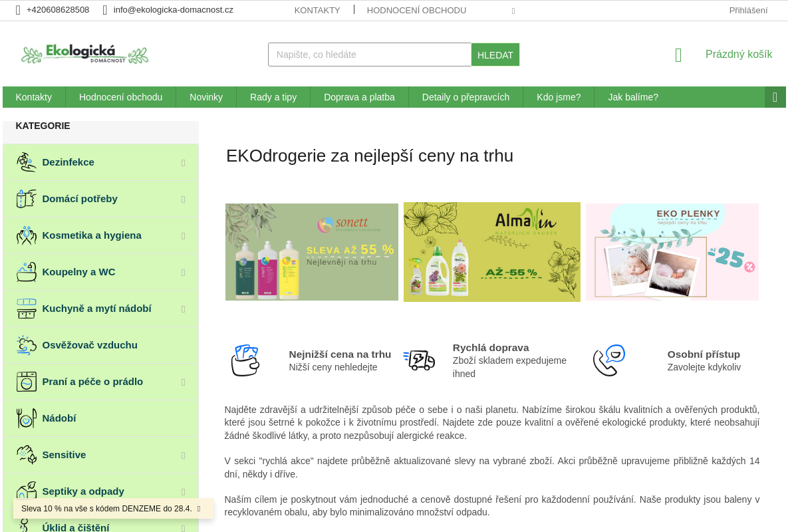
Task: Click the email envelope icon in top bar
Action: coord(105,10)
